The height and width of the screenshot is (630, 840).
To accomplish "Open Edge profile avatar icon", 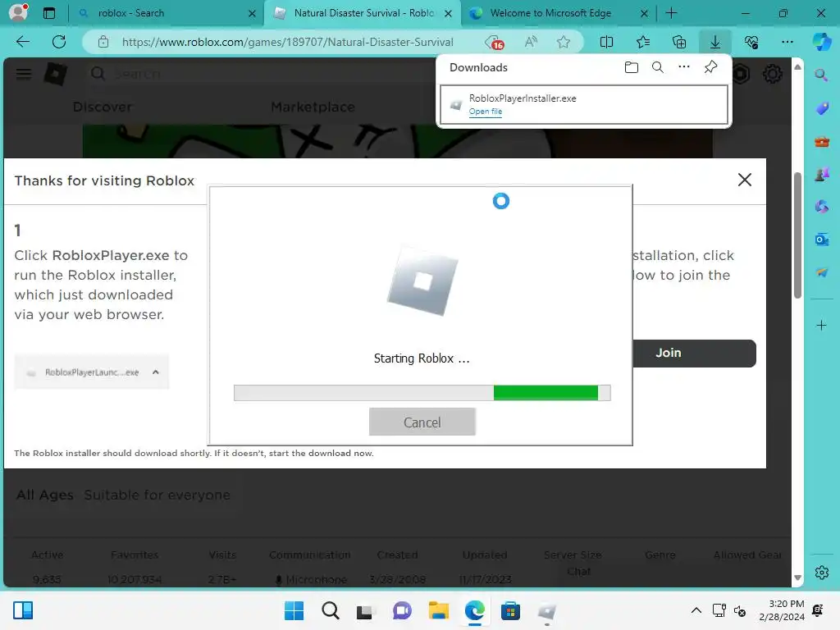I will [x=19, y=12].
